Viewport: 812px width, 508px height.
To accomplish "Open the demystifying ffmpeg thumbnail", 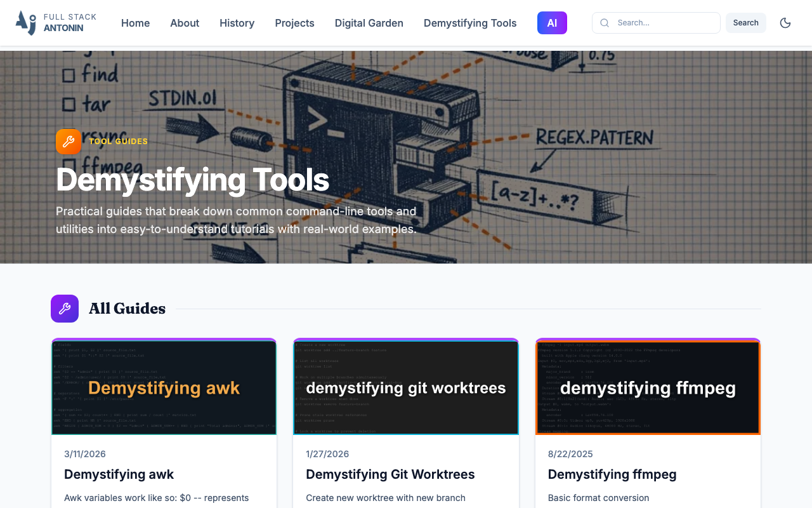I will click(648, 387).
